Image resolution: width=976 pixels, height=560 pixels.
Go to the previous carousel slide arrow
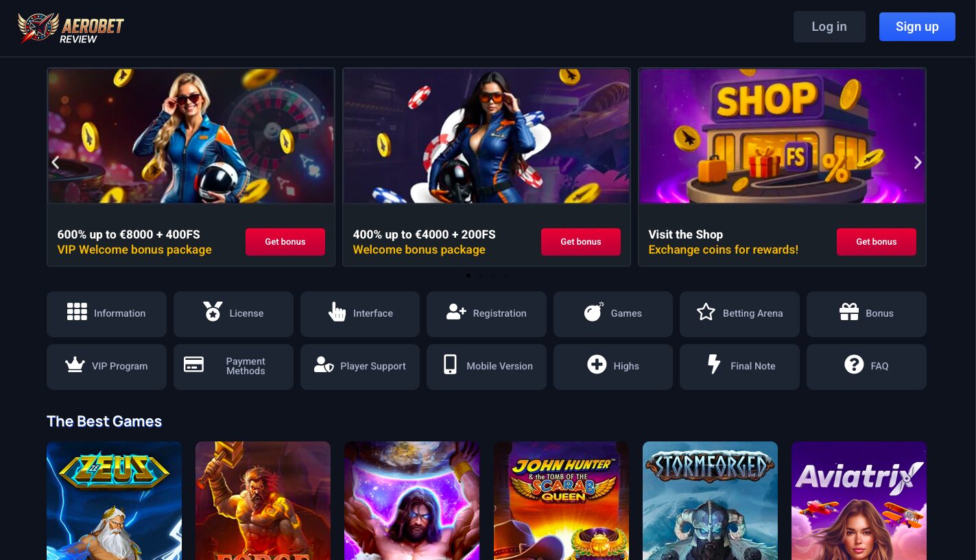[x=56, y=162]
